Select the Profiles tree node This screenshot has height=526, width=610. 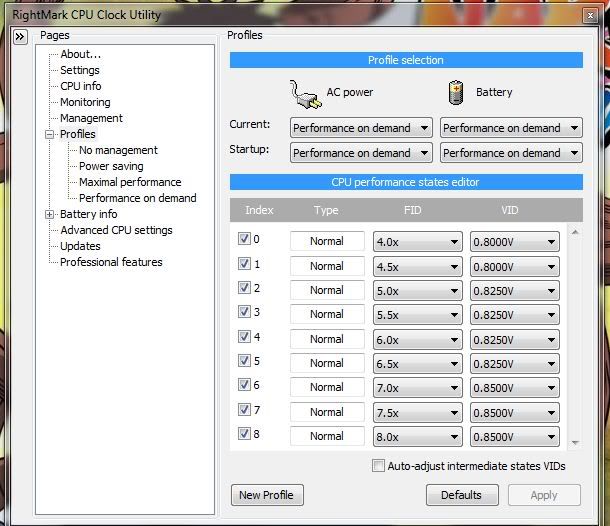click(x=77, y=134)
